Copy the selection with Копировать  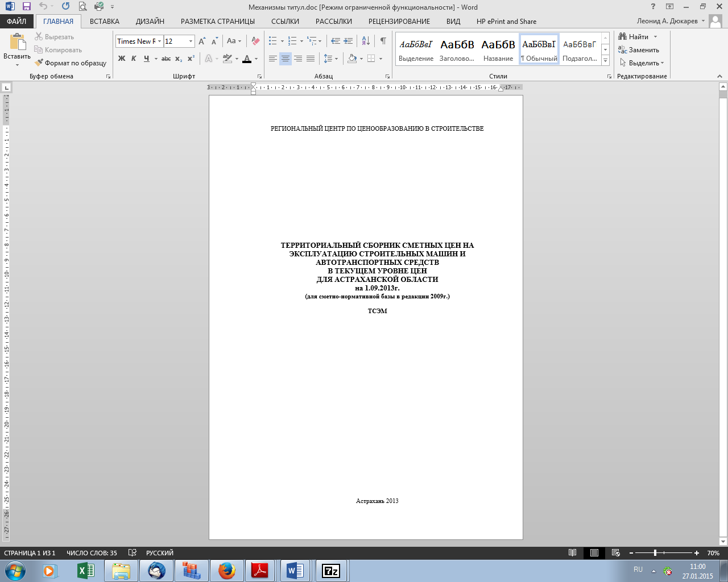(x=58, y=50)
